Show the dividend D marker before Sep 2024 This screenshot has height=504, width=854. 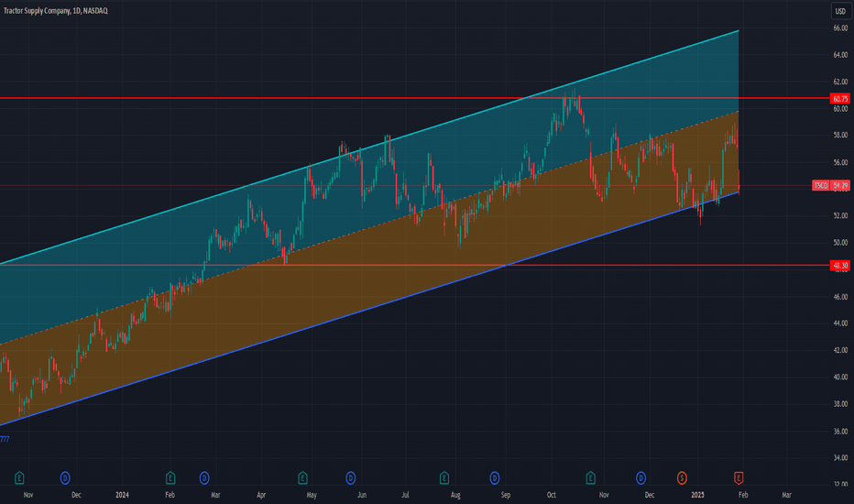tap(495, 478)
